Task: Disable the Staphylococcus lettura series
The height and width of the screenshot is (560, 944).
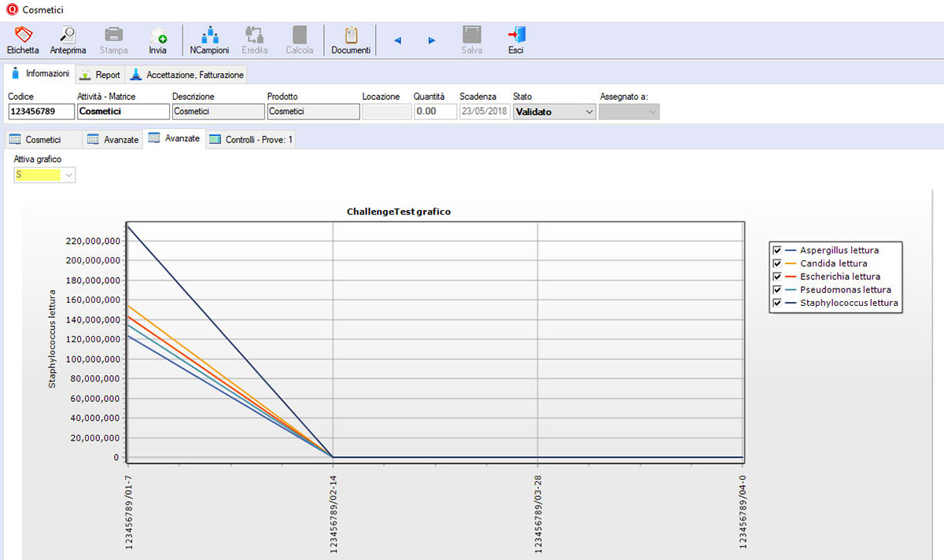Action: click(776, 303)
